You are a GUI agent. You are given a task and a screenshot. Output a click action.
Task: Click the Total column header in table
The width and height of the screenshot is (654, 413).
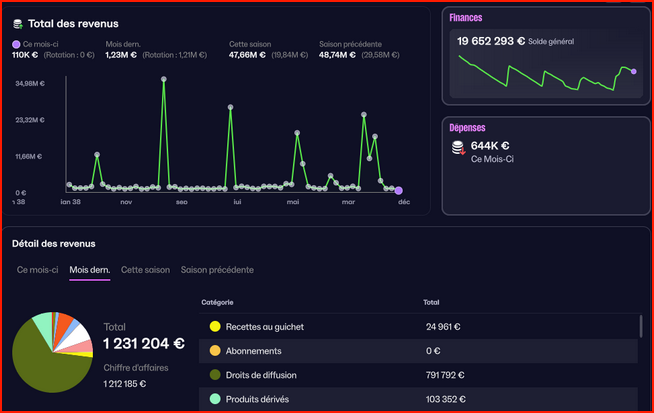tap(432, 301)
